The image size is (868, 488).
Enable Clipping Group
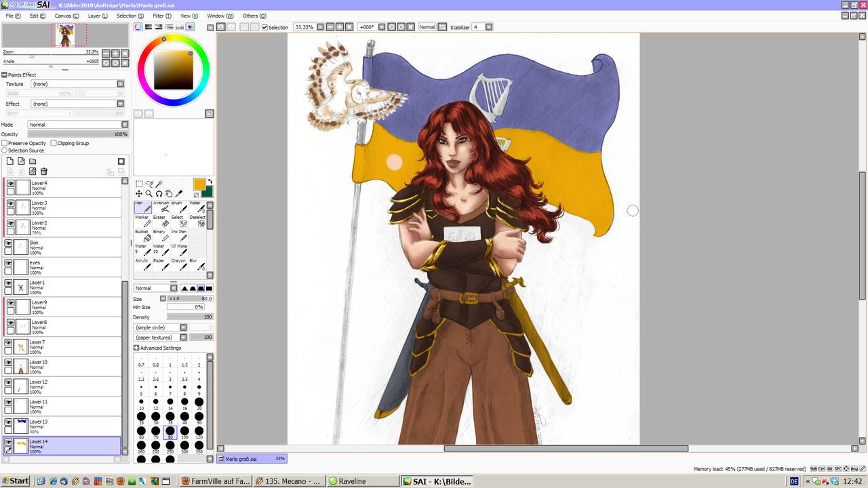[54, 144]
